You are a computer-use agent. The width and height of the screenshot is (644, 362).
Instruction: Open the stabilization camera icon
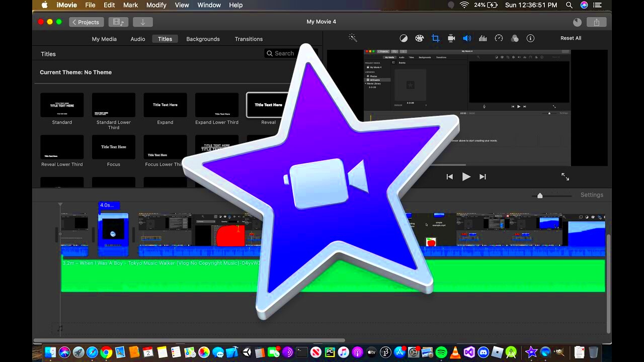coord(451,38)
